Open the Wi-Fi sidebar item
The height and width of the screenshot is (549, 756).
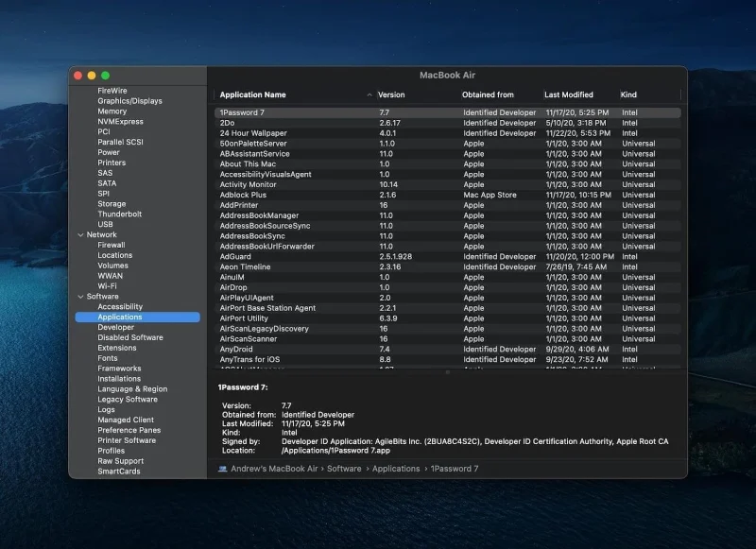pyautogui.click(x=107, y=285)
